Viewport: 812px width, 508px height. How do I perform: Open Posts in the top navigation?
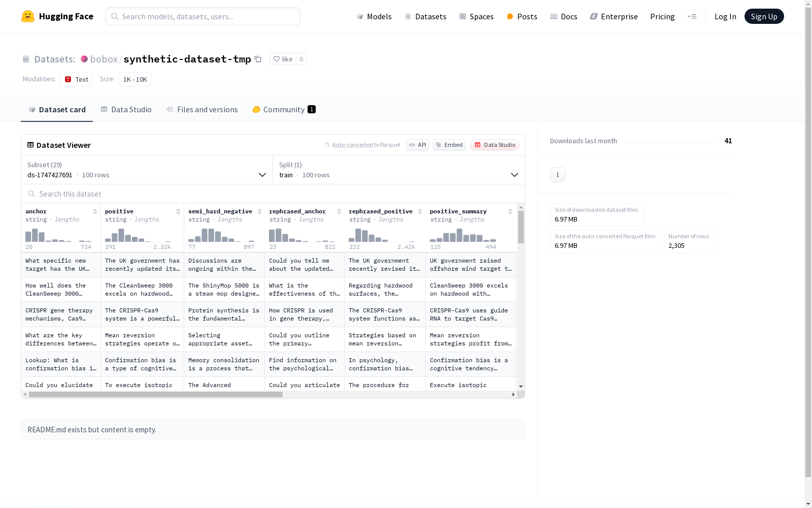[522, 16]
